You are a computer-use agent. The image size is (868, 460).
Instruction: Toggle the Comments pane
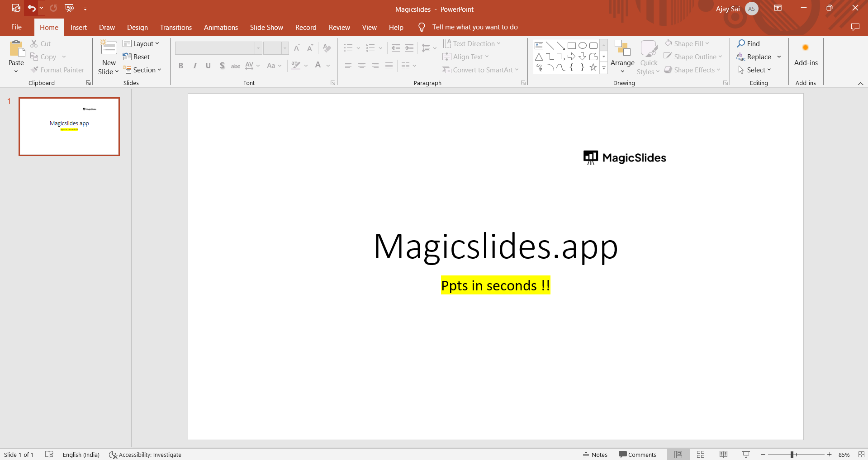click(x=637, y=455)
